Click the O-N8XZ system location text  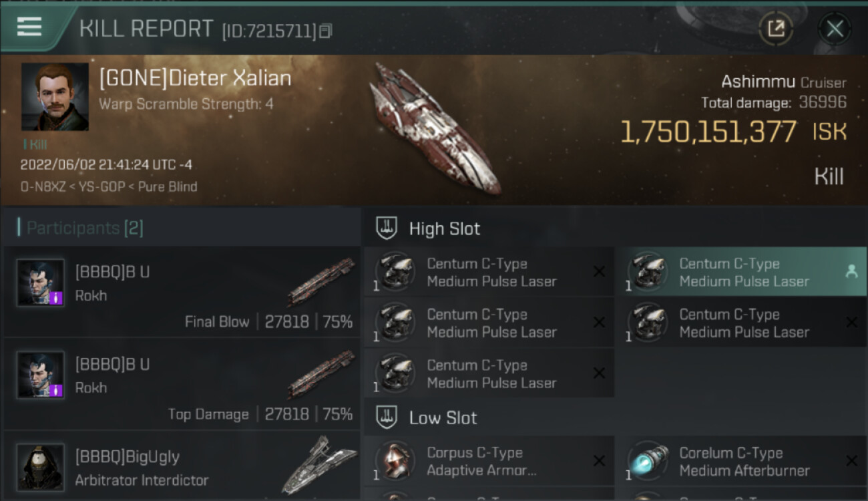click(44, 187)
